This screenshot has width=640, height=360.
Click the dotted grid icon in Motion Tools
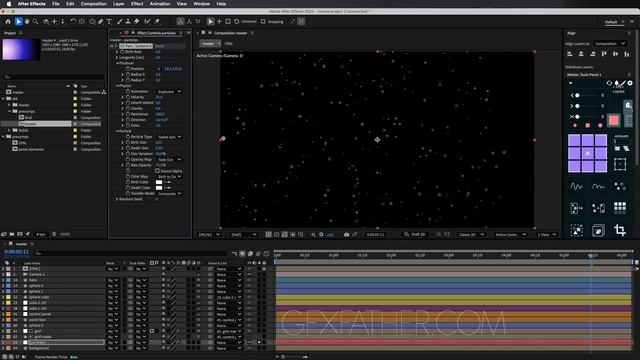click(x=620, y=208)
